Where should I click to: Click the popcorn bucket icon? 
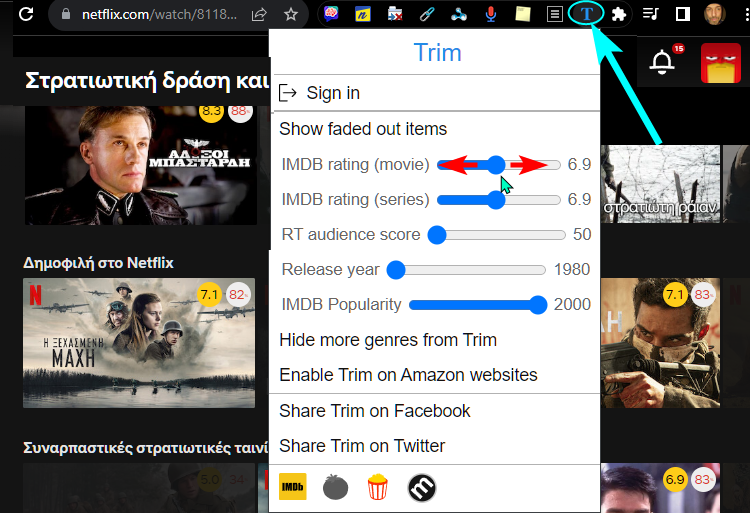[377, 487]
